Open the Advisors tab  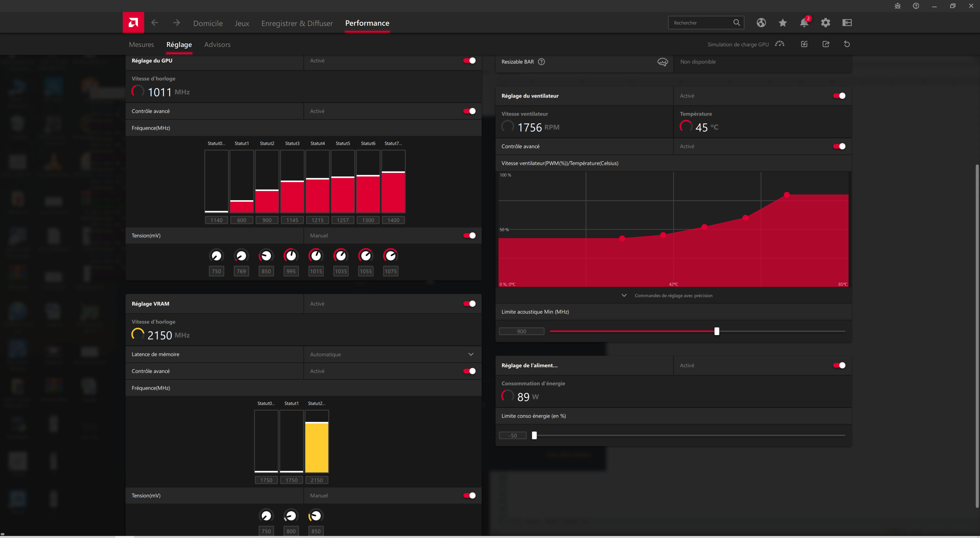click(x=217, y=44)
